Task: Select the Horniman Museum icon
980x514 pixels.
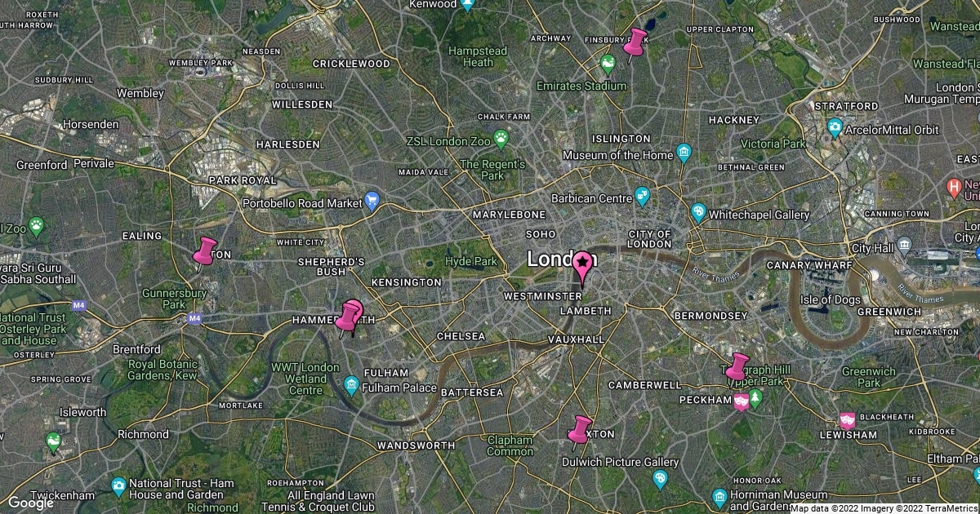Action: (x=719, y=498)
